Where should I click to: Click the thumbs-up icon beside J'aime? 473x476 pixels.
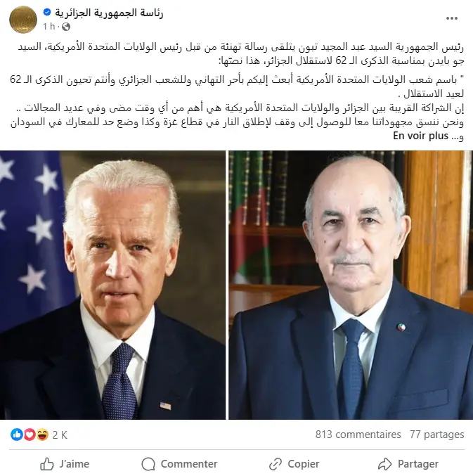pyautogui.click(x=46, y=464)
